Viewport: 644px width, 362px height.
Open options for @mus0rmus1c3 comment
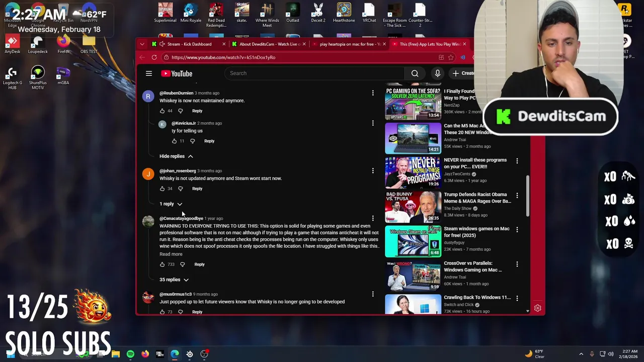373,294
